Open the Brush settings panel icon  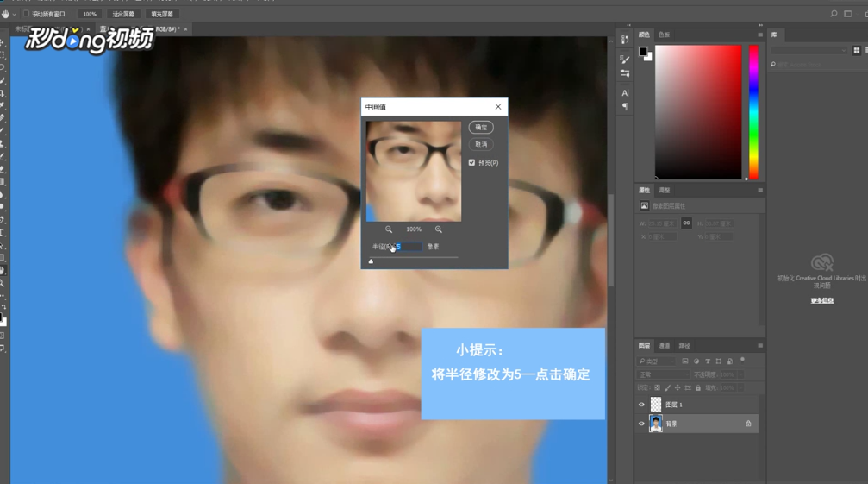(625, 60)
